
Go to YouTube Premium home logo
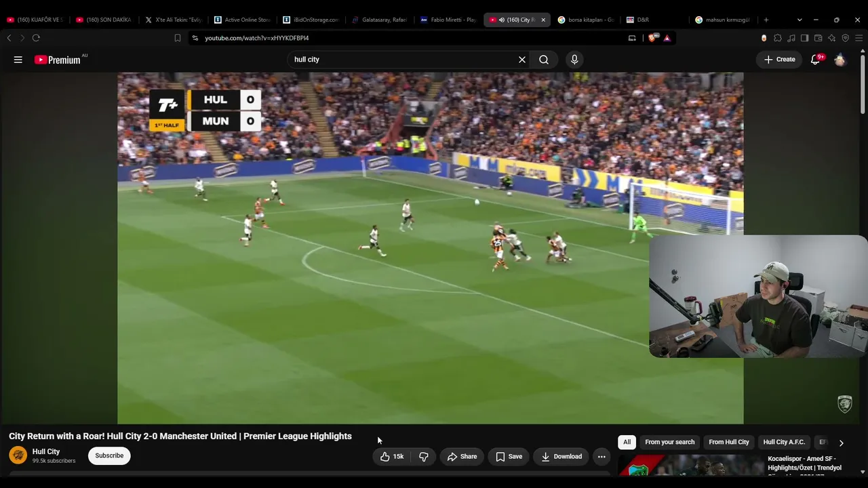[x=58, y=60]
